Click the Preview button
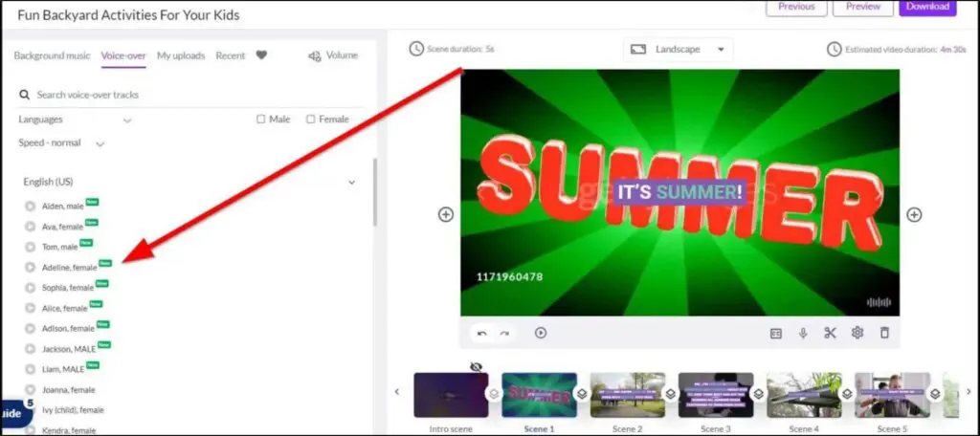The width and height of the screenshot is (980, 436). (x=862, y=7)
